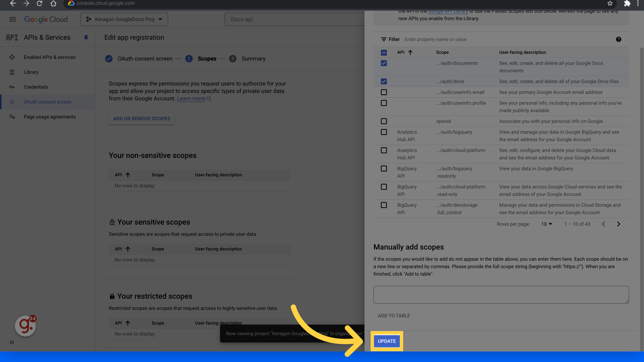Uncheck the .../auth/drive scope checkbox
Screen dimensions: 644x362
point(384,81)
